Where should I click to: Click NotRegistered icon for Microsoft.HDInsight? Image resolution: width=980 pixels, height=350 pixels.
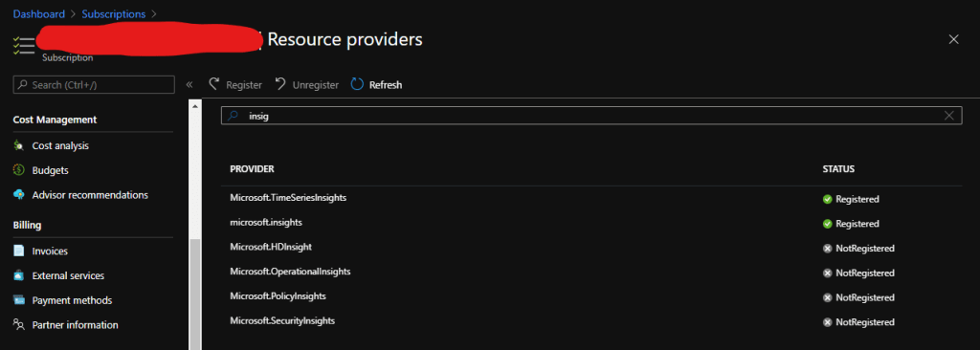[828, 249]
